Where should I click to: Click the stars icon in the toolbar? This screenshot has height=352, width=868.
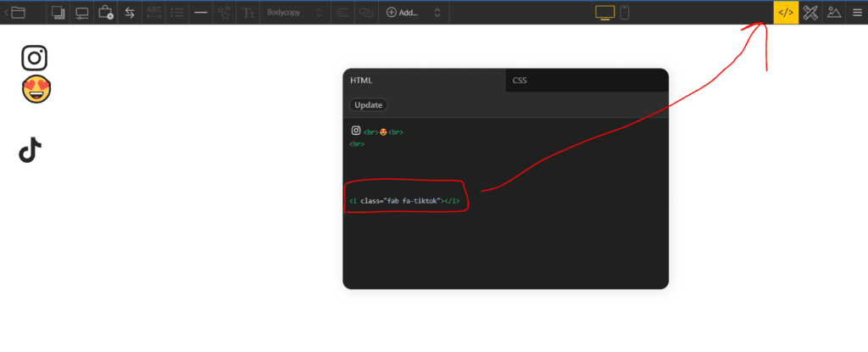pos(224,12)
